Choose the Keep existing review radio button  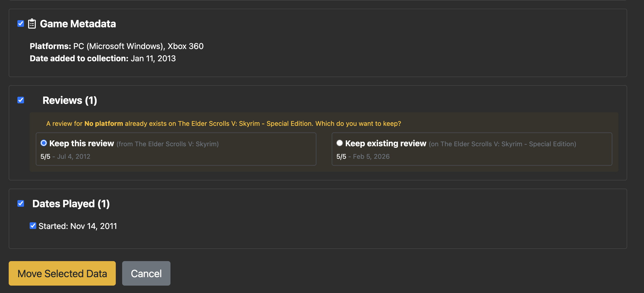point(339,143)
